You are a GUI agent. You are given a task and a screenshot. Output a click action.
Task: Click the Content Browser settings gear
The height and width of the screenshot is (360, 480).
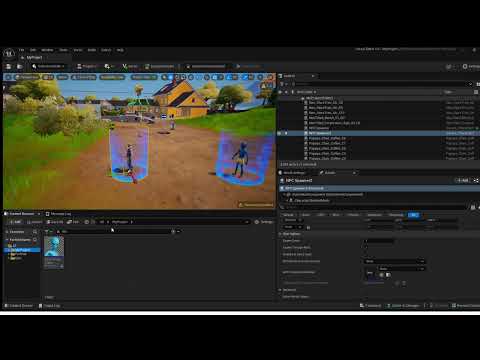pyautogui.click(x=257, y=222)
